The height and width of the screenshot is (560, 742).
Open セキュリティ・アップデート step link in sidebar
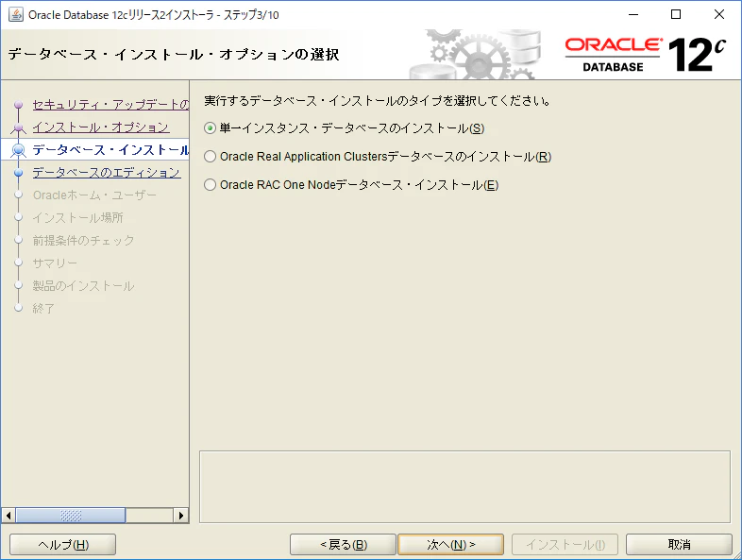pyautogui.click(x=110, y=105)
